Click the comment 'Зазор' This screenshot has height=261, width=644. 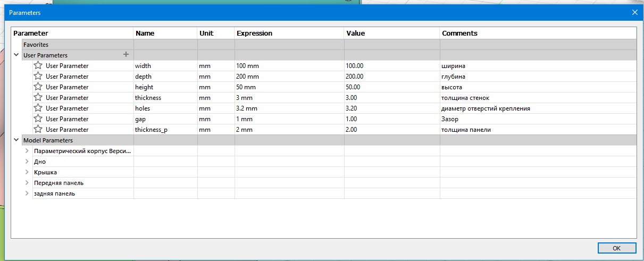pyautogui.click(x=450, y=119)
